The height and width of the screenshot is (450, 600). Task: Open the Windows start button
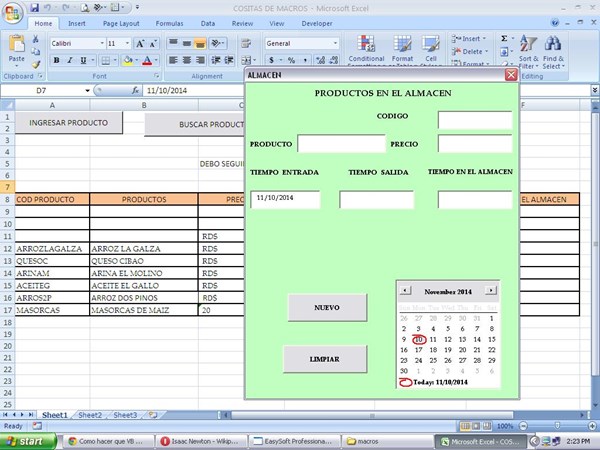(x=28, y=441)
